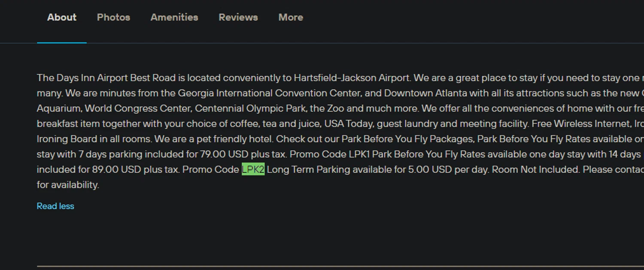Click the LPK1 promo code text

[359, 154]
